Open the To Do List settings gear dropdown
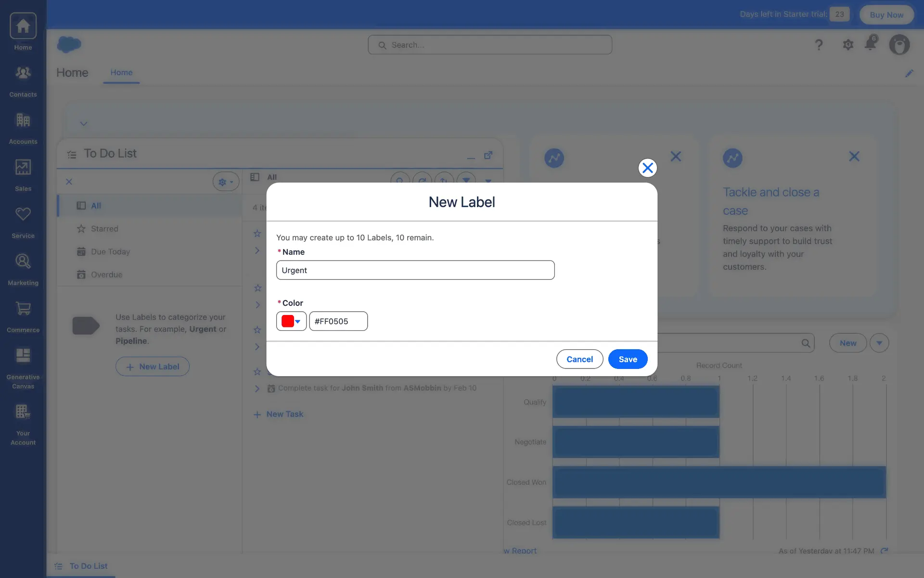924x578 pixels. pyautogui.click(x=225, y=182)
